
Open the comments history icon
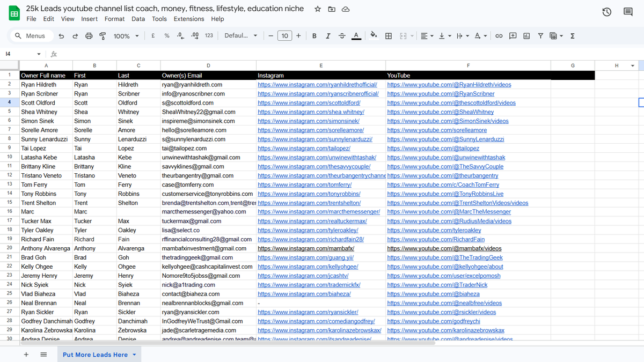click(x=628, y=12)
